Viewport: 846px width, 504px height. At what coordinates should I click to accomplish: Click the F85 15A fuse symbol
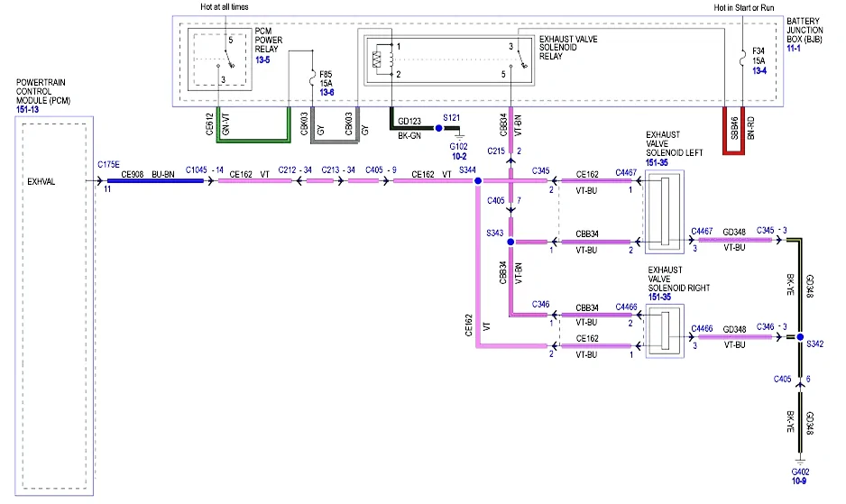312,80
